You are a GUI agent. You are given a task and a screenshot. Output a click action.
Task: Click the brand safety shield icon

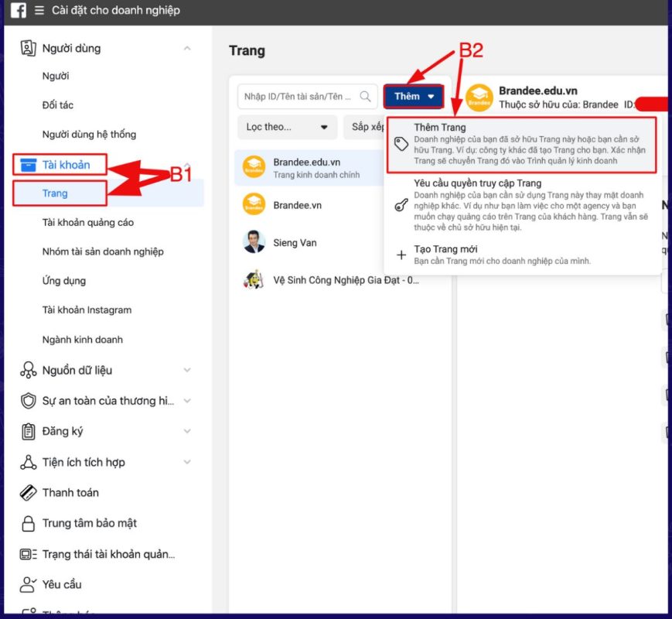click(29, 401)
